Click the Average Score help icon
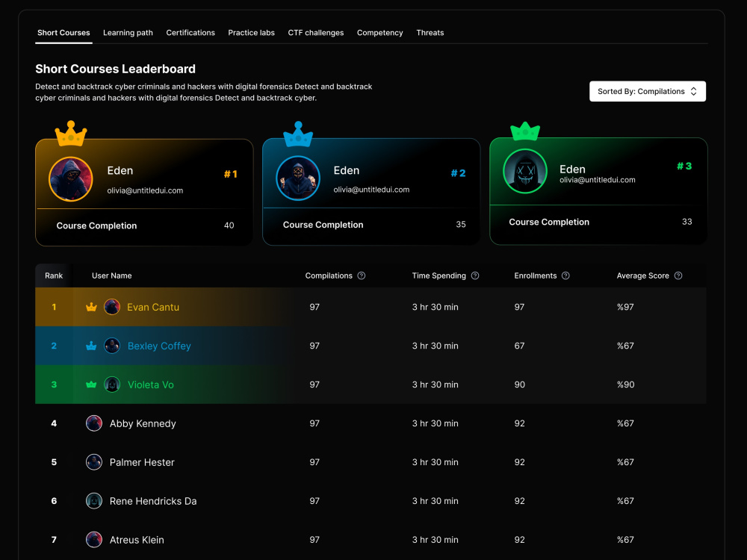This screenshot has width=747, height=560. coord(678,276)
